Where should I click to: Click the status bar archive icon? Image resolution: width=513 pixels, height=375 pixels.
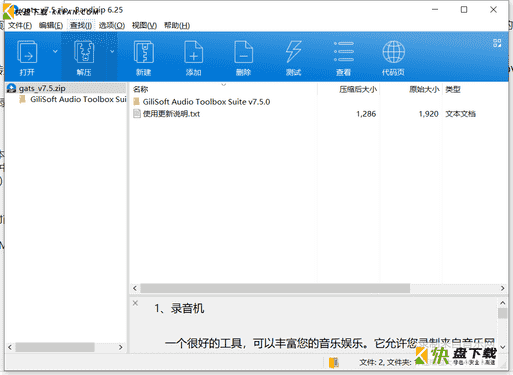coord(334,362)
